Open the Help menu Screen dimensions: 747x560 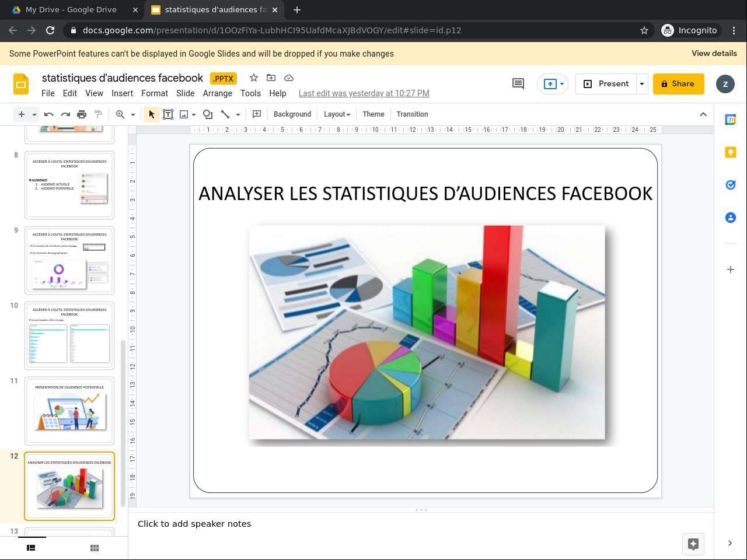tap(278, 93)
